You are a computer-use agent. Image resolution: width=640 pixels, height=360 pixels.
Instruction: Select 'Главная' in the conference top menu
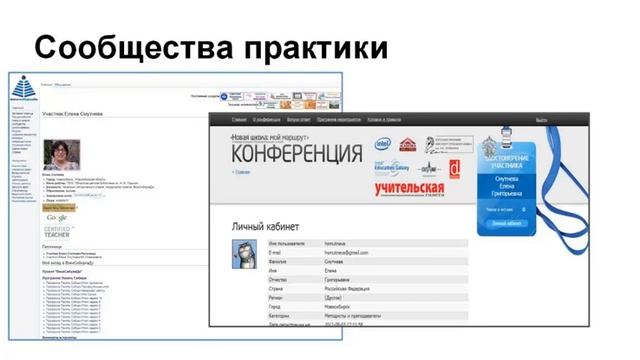tap(239, 120)
